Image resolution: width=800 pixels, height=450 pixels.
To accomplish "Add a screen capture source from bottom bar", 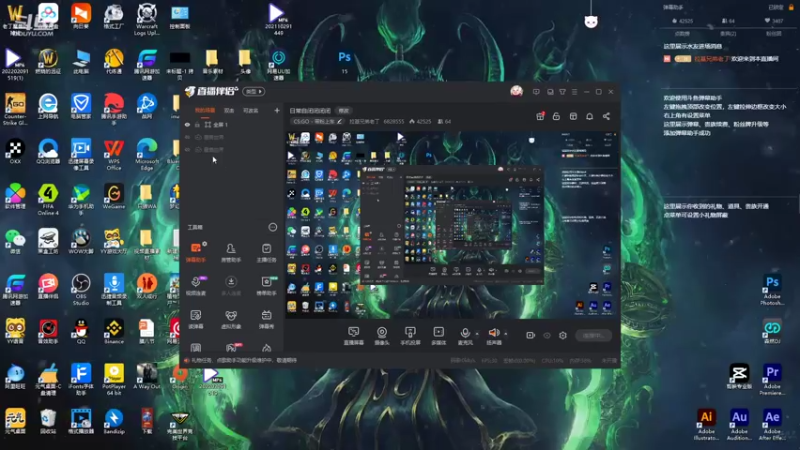I will (x=354, y=336).
